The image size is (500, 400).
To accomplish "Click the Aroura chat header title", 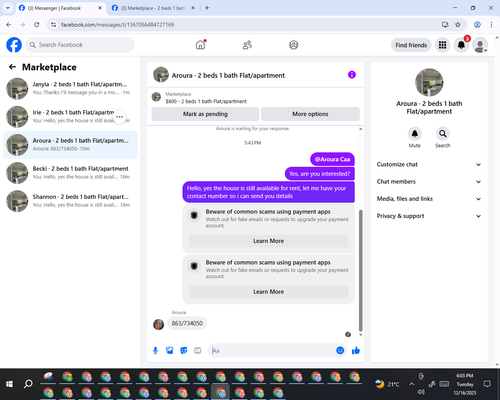I will [228, 75].
